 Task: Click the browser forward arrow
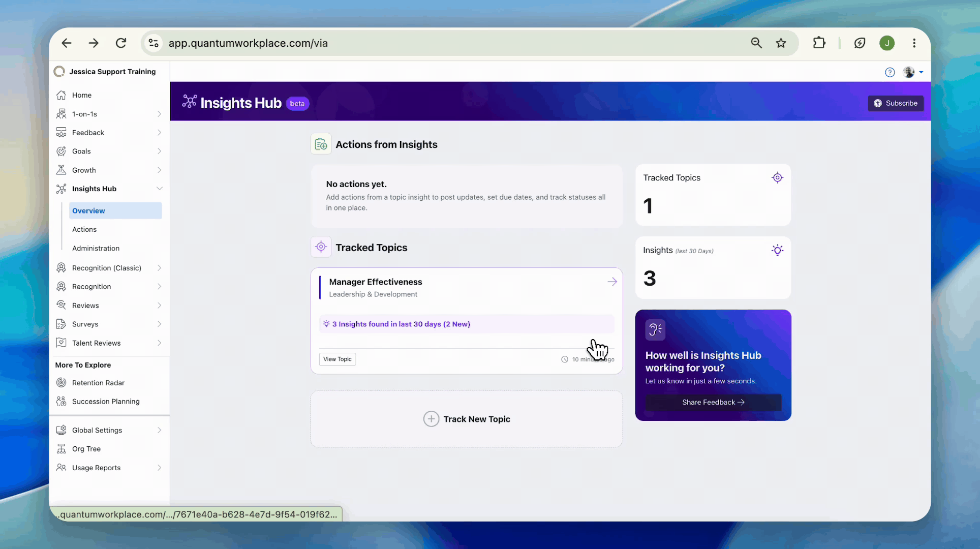pos(94,43)
